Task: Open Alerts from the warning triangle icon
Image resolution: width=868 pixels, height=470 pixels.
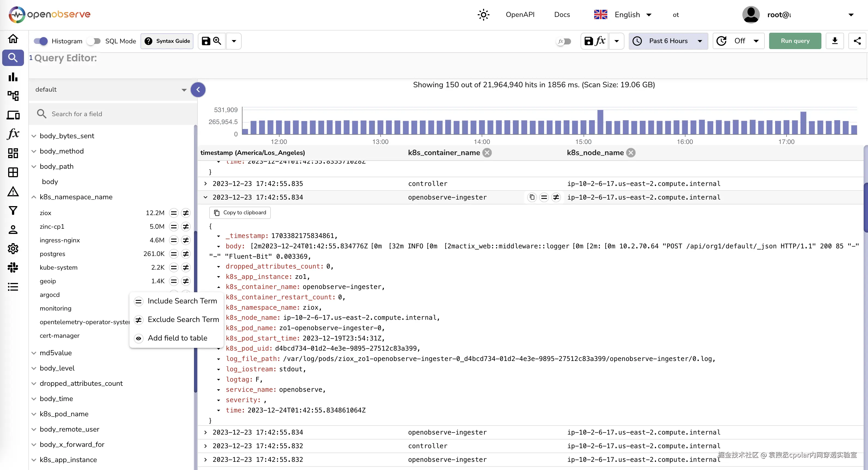Action: 13,192
